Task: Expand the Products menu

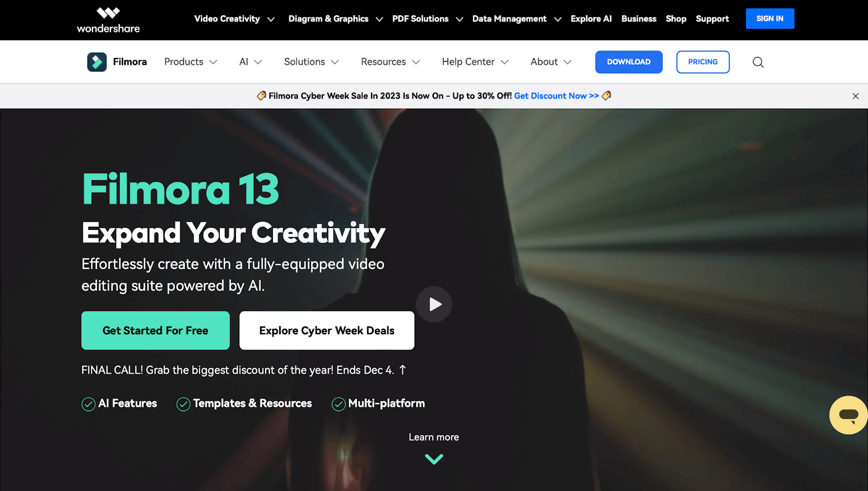Action: pyautogui.click(x=190, y=62)
